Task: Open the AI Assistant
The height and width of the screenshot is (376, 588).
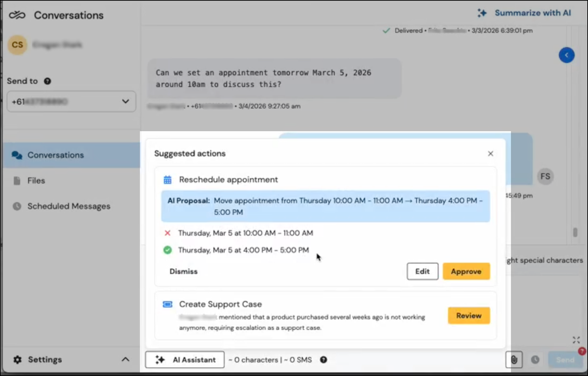Action: [185, 360]
